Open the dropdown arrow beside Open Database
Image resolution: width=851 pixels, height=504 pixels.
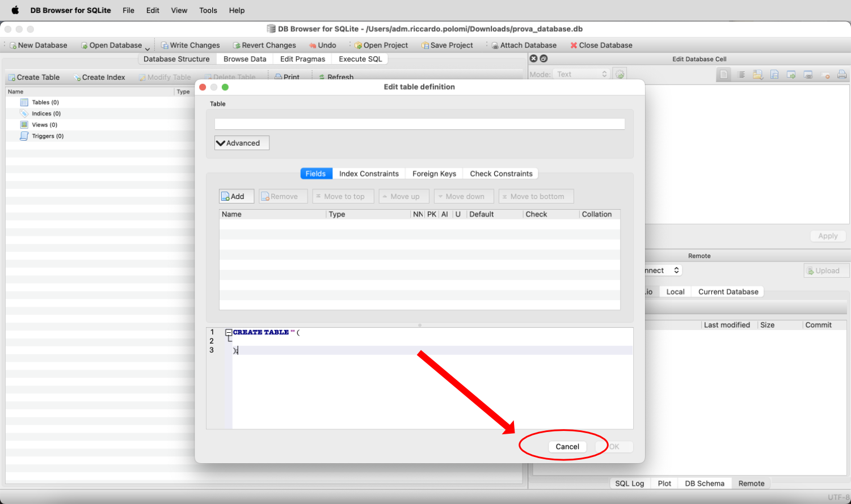point(148,48)
